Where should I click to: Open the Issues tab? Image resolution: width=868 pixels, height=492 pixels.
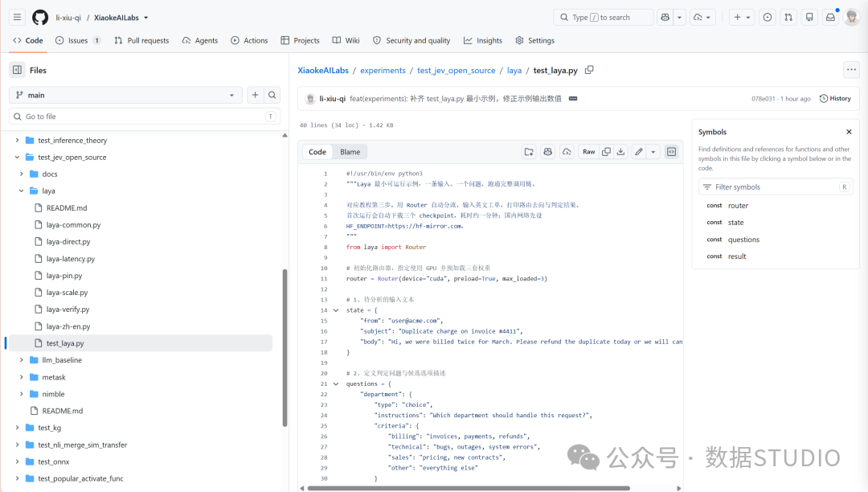click(x=78, y=40)
